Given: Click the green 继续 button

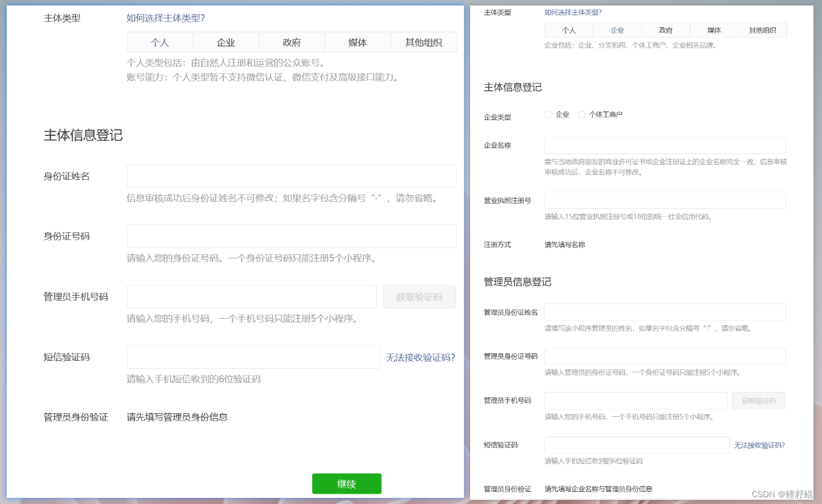Looking at the screenshot, I should 347,484.
